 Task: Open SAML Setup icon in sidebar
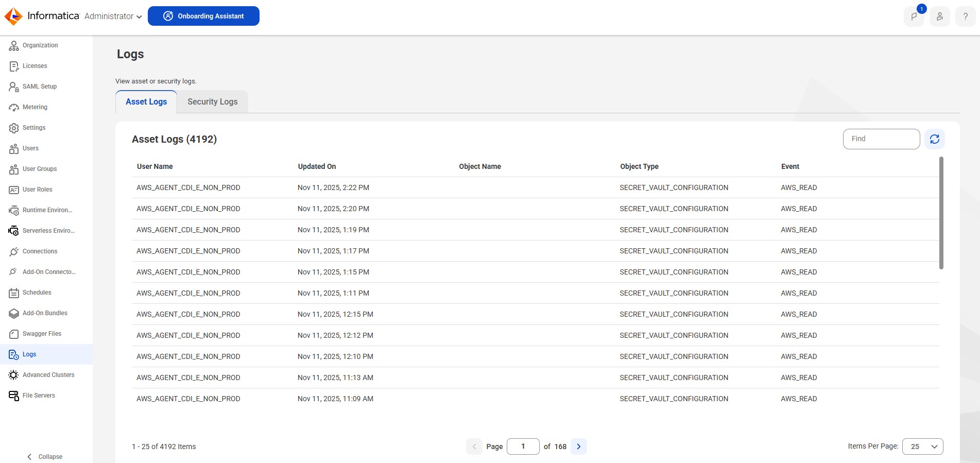14,87
